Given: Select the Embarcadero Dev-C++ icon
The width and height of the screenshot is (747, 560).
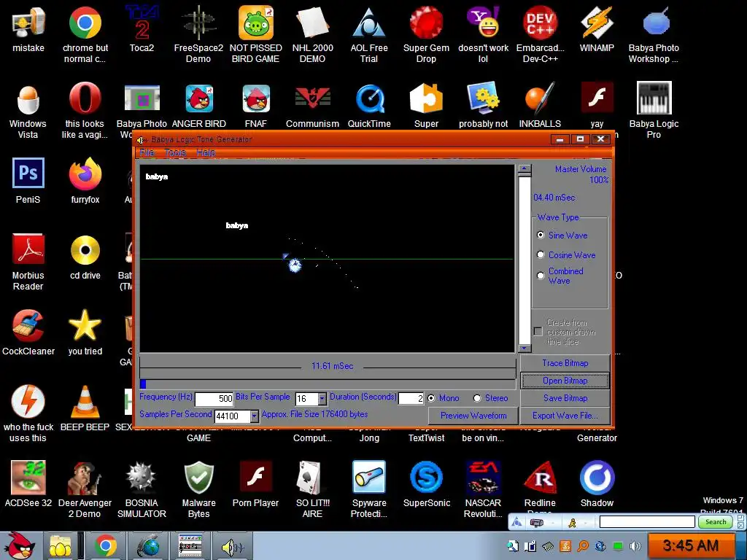Looking at the screenshot, I should tap(540, 34).
